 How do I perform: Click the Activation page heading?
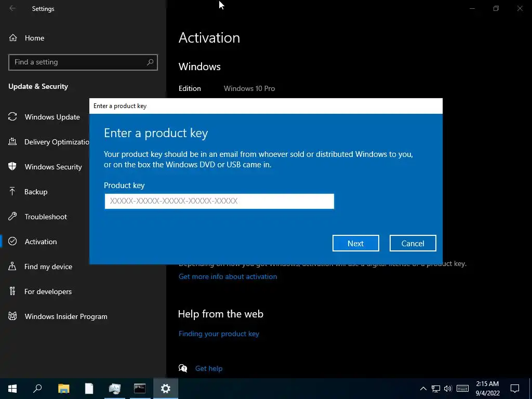[209, 37]
